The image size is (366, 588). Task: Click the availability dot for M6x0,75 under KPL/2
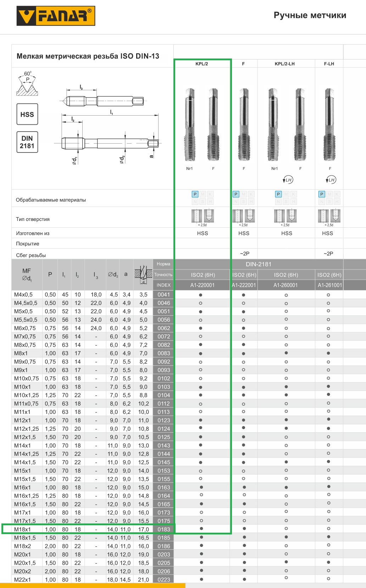tap(201, 328)
